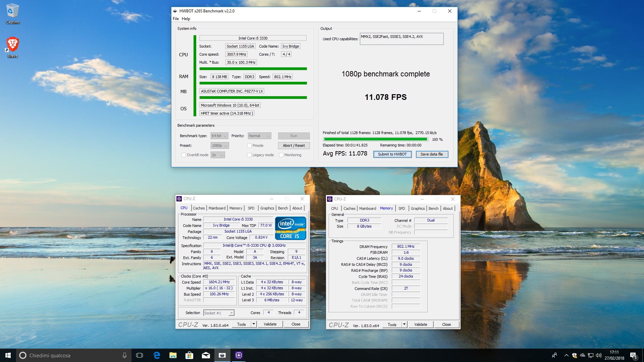Open the Socket #1 selection dropdown
Image resolution: width=644 pixels, height=362 pixels.
coord(219,313)
